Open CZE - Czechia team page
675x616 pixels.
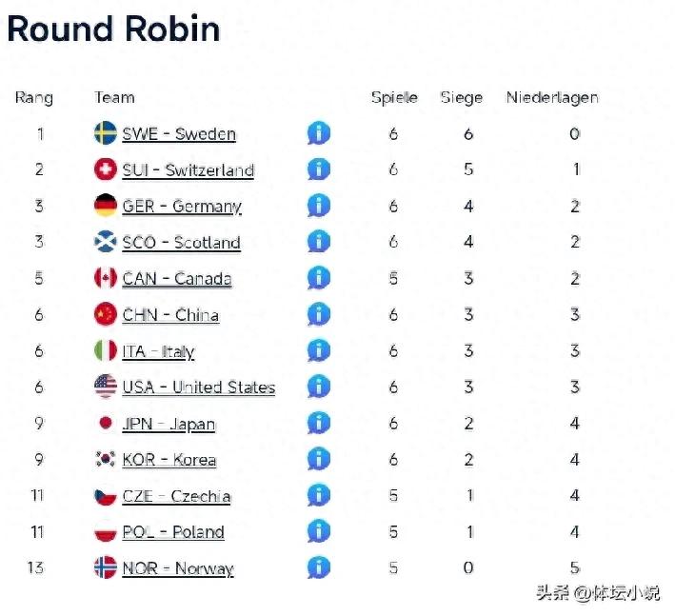[x=176, y=496]
